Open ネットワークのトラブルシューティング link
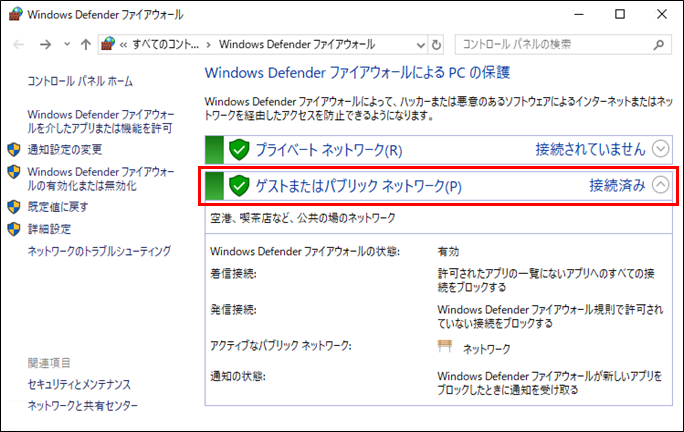684x432 pixels. (99, 251)
